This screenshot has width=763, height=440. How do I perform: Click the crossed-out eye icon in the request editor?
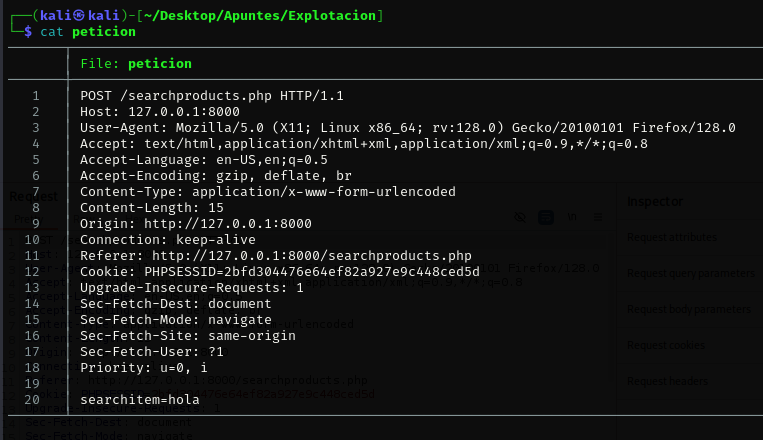click(520, 217)
